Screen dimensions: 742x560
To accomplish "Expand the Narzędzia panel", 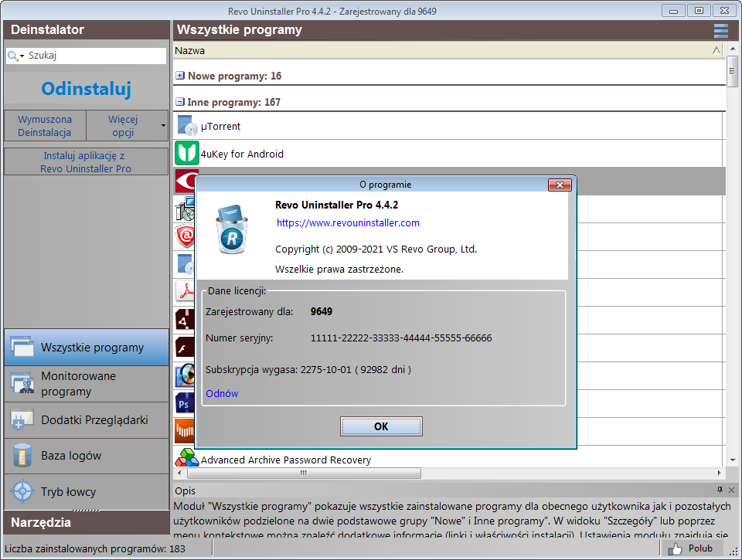I will (87, 523).
